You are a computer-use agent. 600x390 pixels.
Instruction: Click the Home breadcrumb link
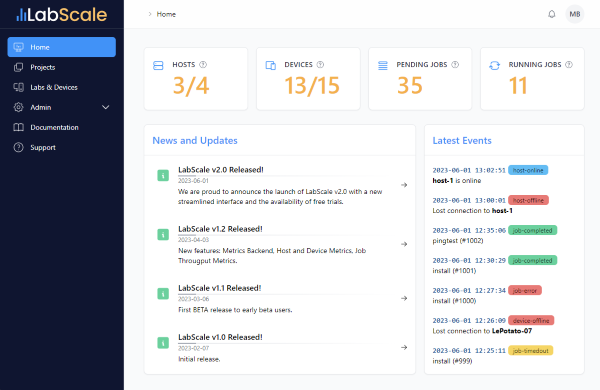click(x=166, y=14)
